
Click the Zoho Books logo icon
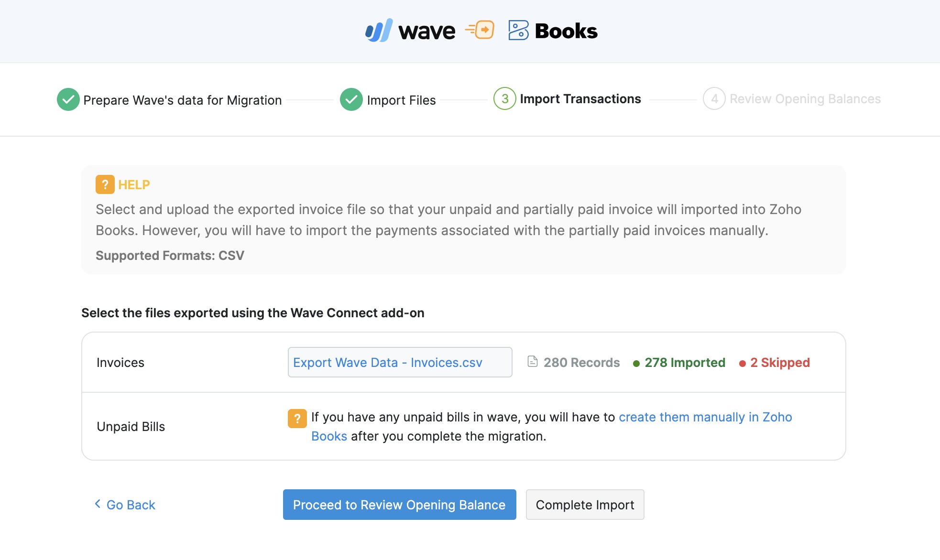(518, 30)
